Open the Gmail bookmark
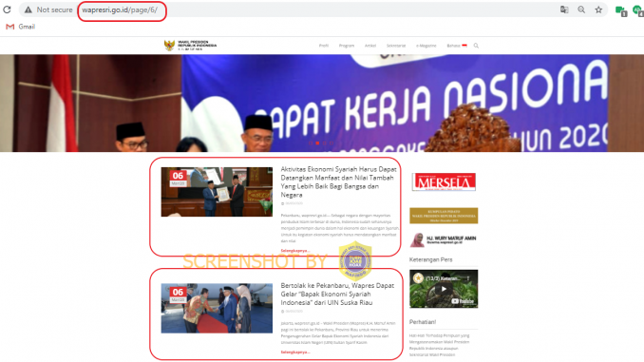Screen dimensions: 644x362 point(21,27)
